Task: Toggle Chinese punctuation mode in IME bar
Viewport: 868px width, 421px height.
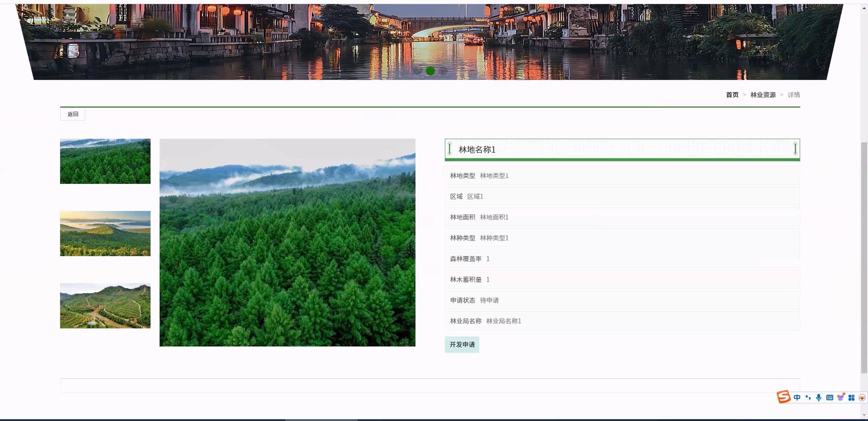Action: pos(808,397)
